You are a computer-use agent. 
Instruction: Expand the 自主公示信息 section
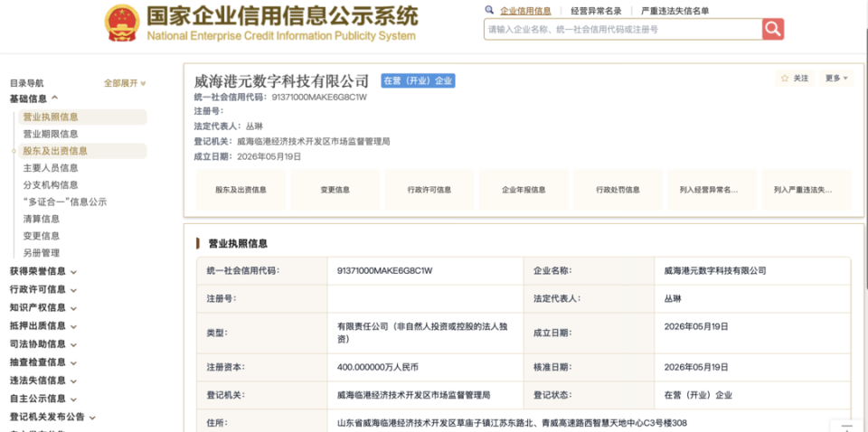click(x=43, y=399)
